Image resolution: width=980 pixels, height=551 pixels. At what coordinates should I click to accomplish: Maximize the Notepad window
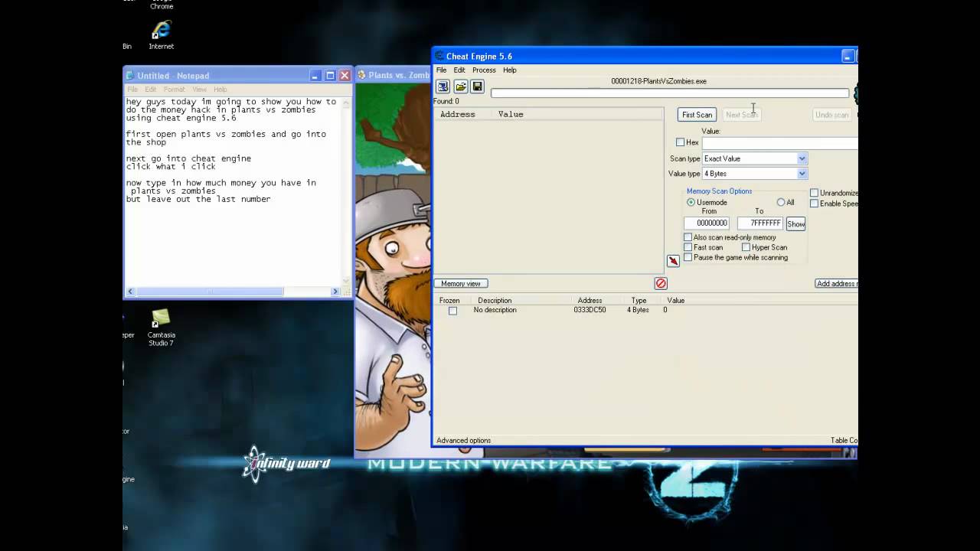(x=330, y=75)
